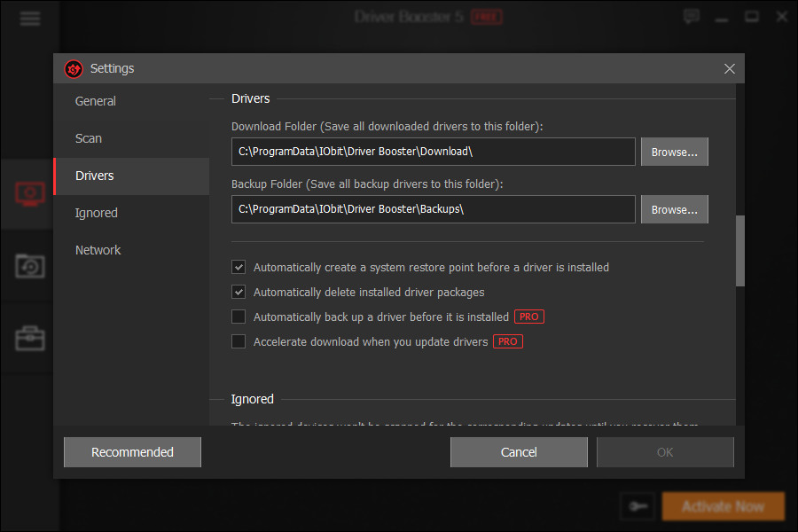Screen dimensions: 798x532
Task: Open the main menu via hamburger icon
Action: 29,17
